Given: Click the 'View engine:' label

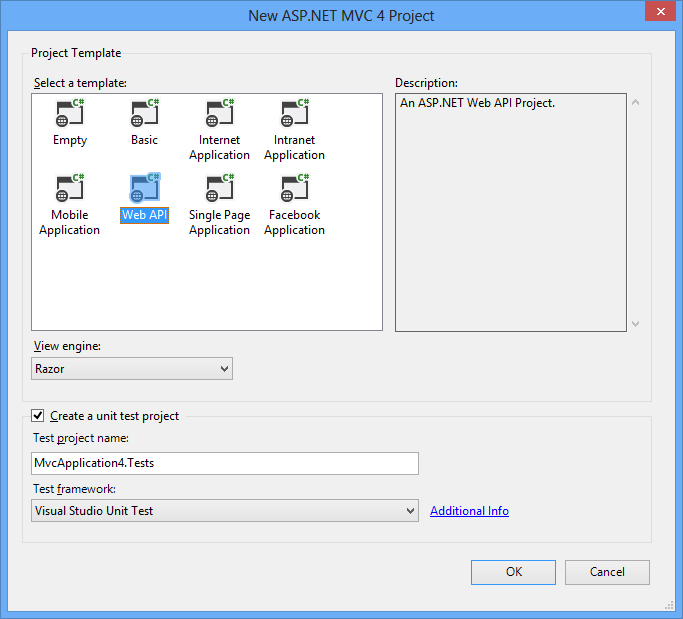Looking at the screenshot, I should point(67,346).
